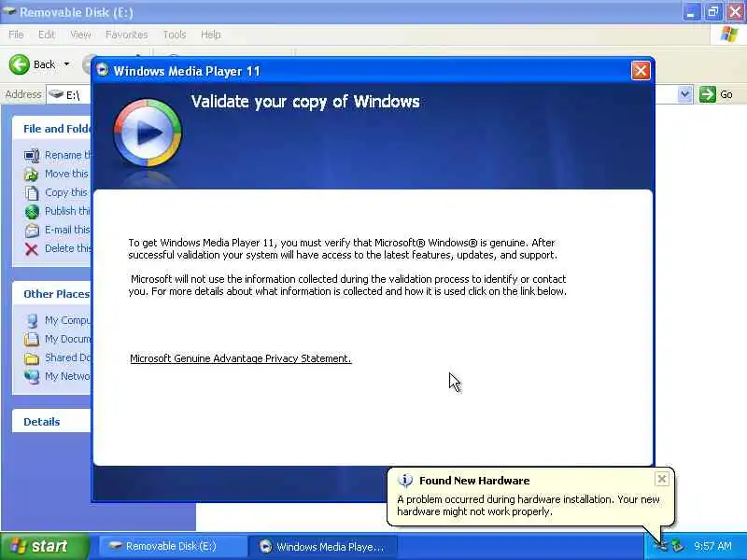Open the Tools menu in Explorer
This screenshot has width=747, height=560.
(x=175, y=35)
